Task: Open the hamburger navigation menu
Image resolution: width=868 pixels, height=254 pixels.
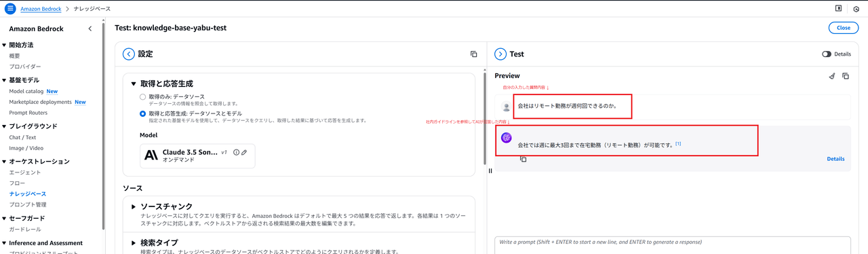Action: pyautogui.click(x=10, y=9)
